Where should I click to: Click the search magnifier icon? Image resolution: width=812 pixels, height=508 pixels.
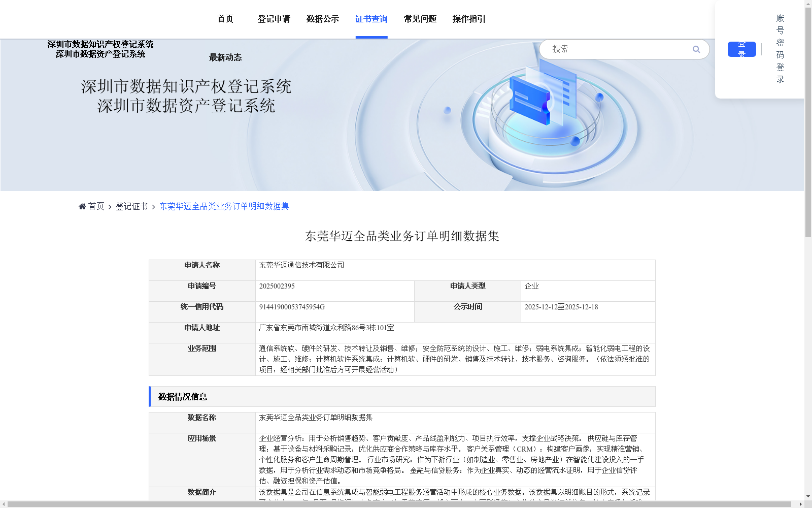[696, 49]
